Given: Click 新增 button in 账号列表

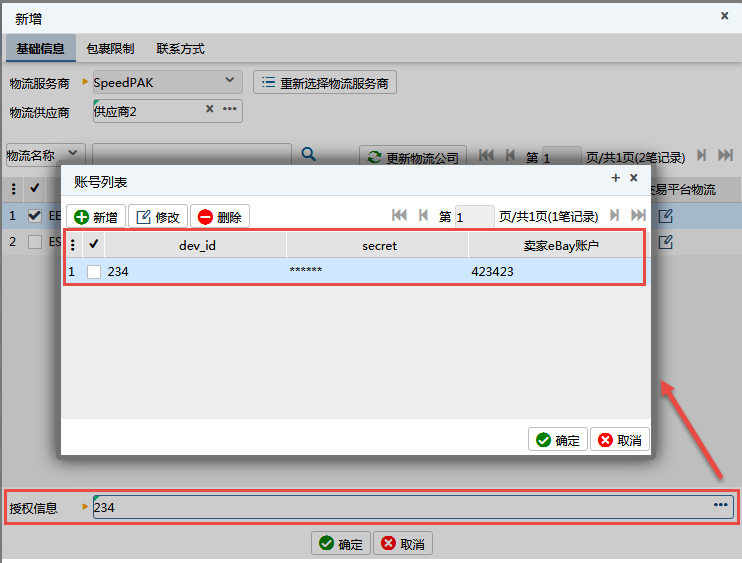Looking at the screenshot, I should (x=96, y=217).
